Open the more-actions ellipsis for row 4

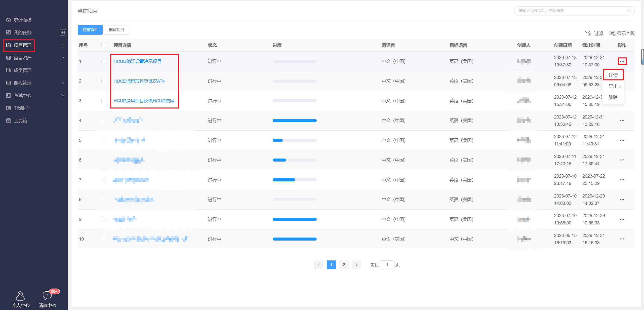coord(622,121)
